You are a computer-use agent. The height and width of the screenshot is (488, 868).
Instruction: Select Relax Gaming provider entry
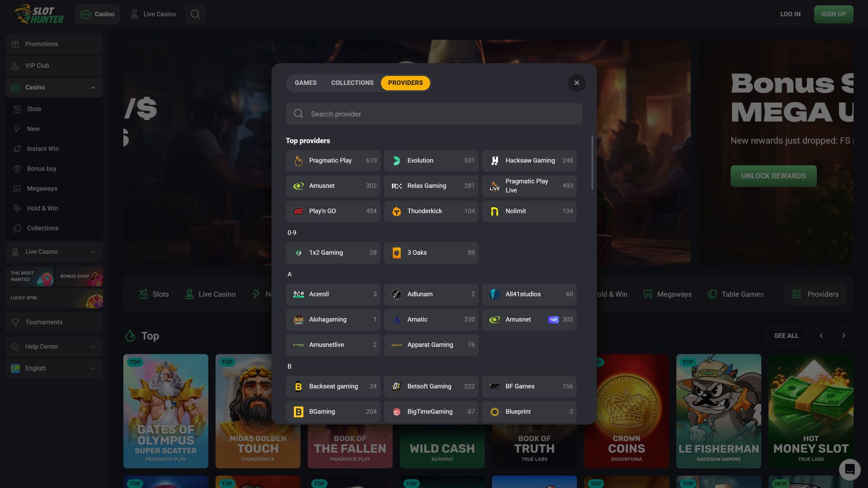[431, 186]
